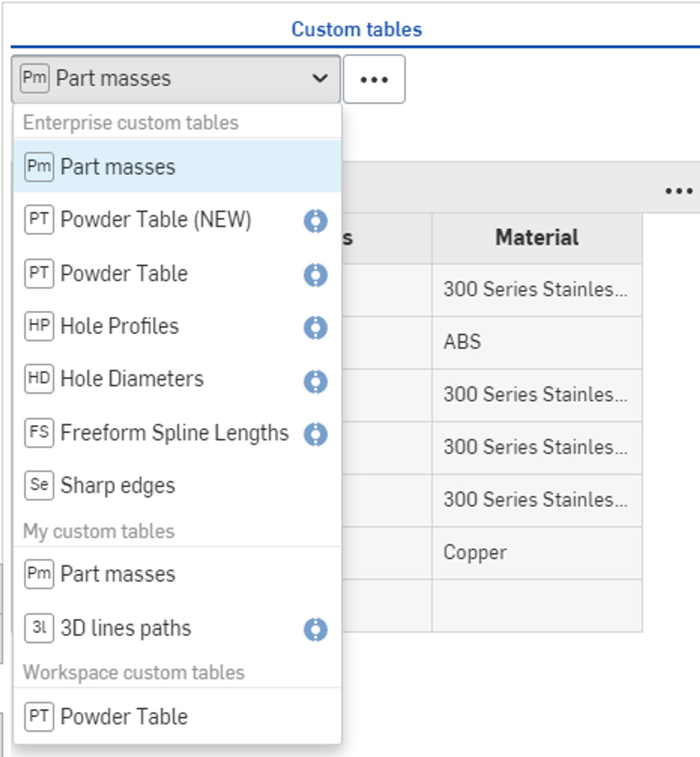Open the three-dot menu beside the dropdown
The image size is (700, 757).
point(374,79)
